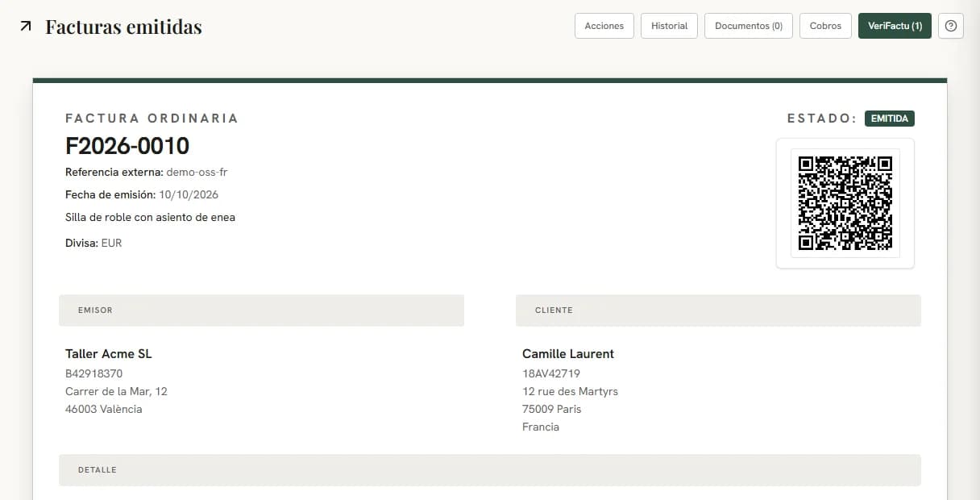Click client ID 18AV42719

click(x=551, y=373)
